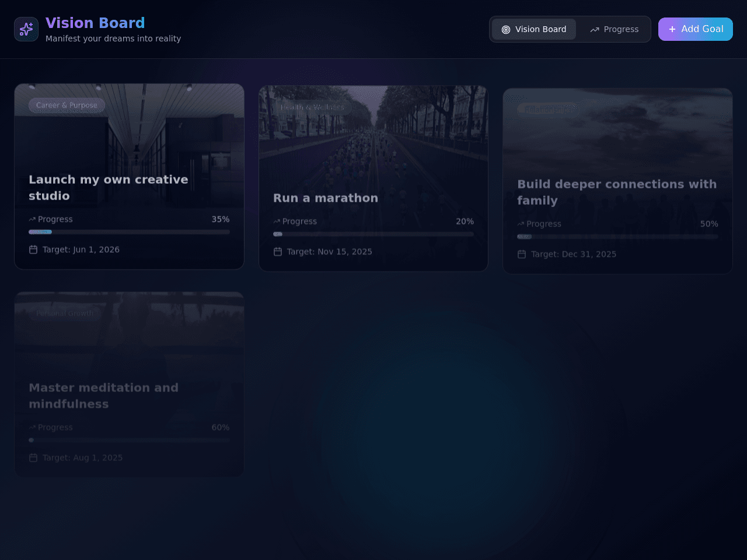Click the trending arrow icon in the Progress tab
This screenshot has width=747, height=560.
pos(595,30)
